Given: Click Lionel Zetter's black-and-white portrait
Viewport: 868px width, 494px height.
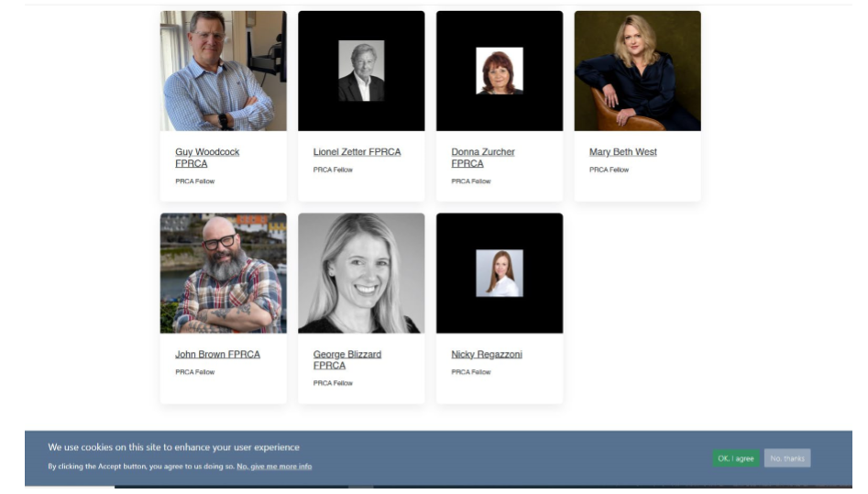Looking at the screenshot, I should pos(361,71).
